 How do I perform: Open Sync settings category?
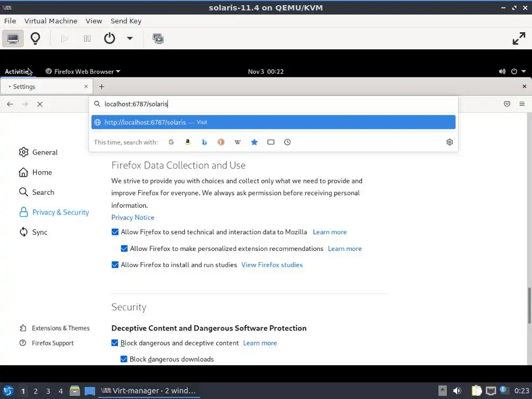click(33, 232)
